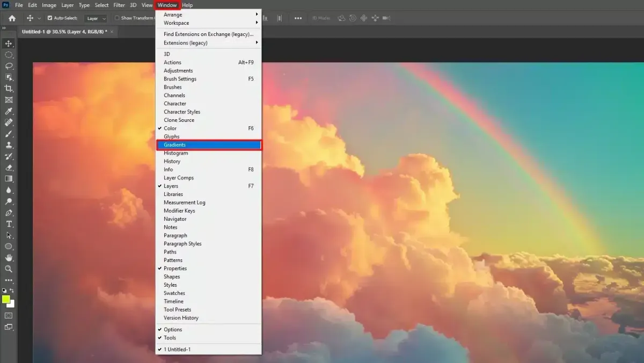Select the Spot Healing Brush tool
Image resolution: width=644 pixels, height=363 pixels.
click(x=9, y=122)
